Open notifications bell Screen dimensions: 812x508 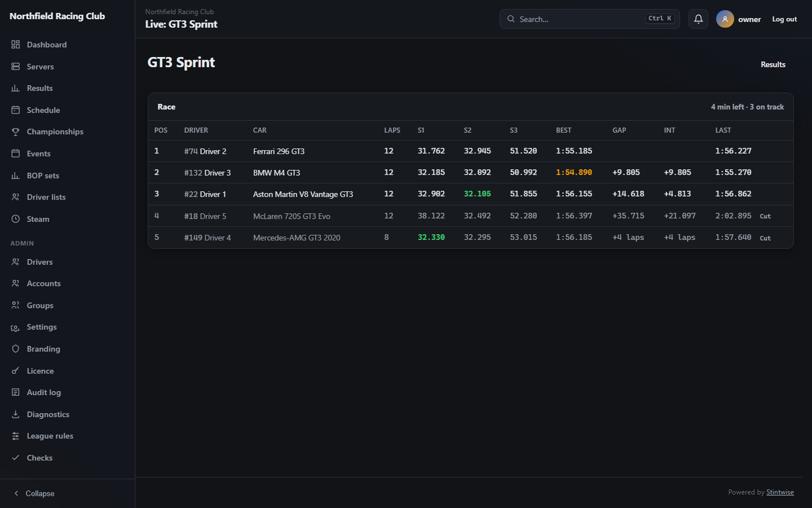698,19
